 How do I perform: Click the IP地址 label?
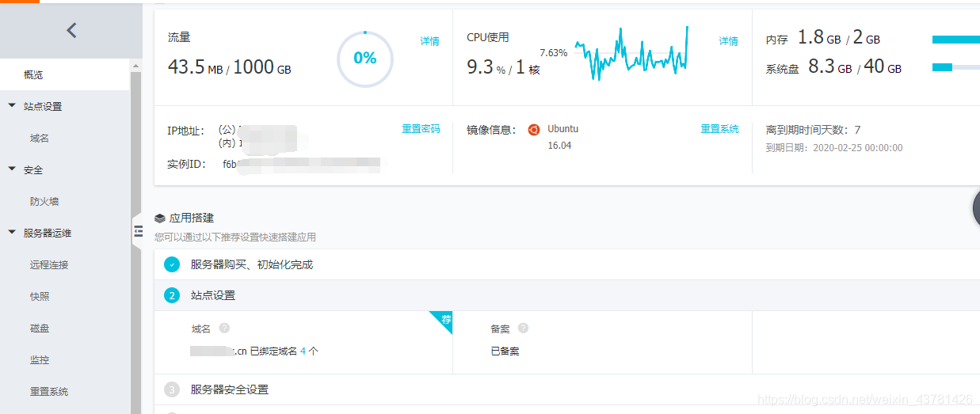tap(185, 131)
